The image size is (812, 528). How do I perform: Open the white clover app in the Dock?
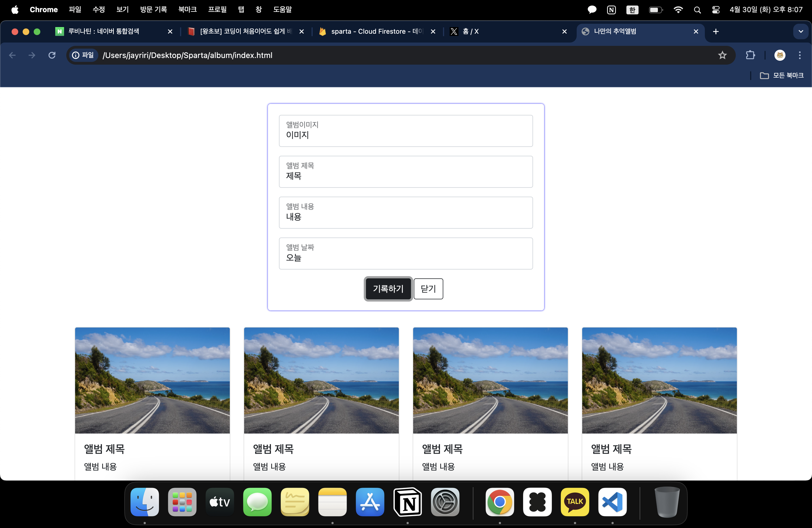tap(537, 502)
